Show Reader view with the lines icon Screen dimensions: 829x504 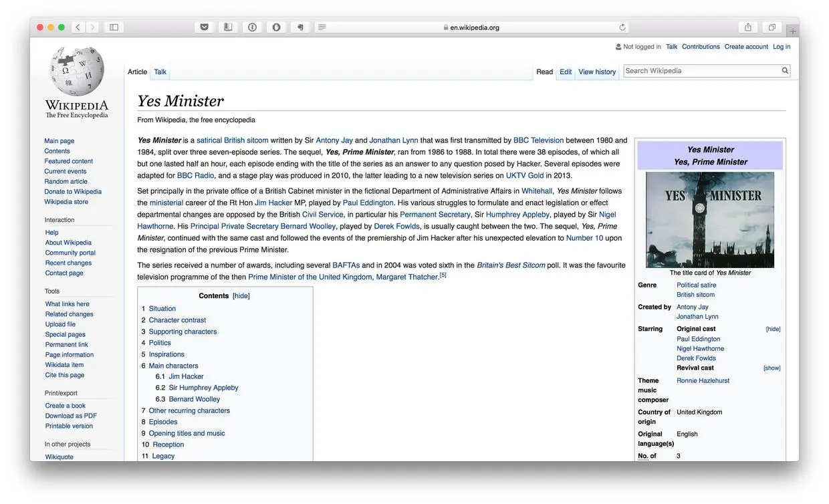(322, 27)
